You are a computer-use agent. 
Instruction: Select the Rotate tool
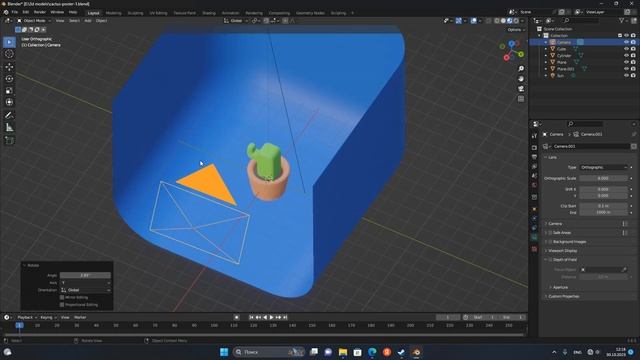tap(9, 79)
